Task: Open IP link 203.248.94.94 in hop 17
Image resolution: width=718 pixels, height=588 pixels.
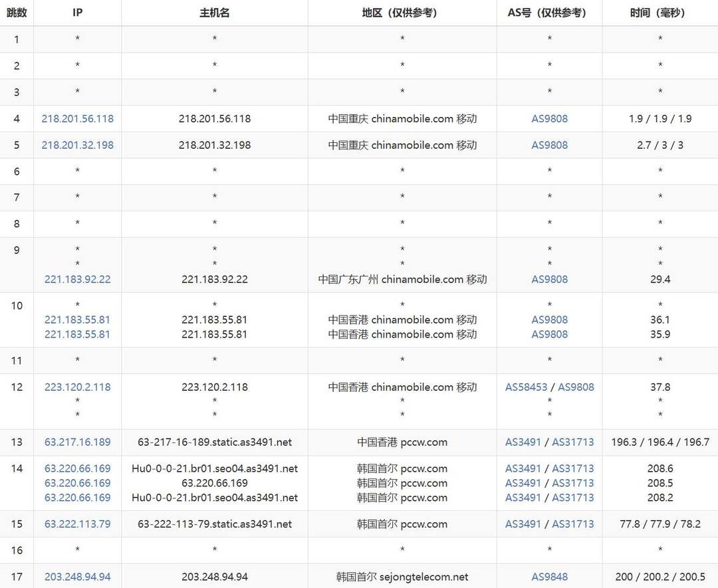Action: point(77,577)
